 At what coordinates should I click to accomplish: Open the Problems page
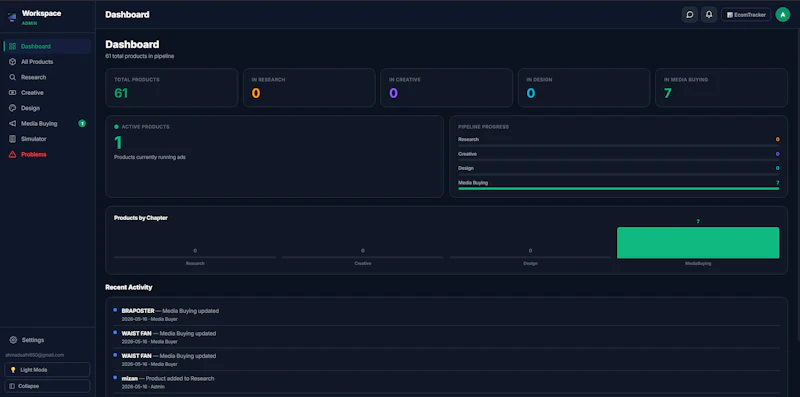coord(47,154)
